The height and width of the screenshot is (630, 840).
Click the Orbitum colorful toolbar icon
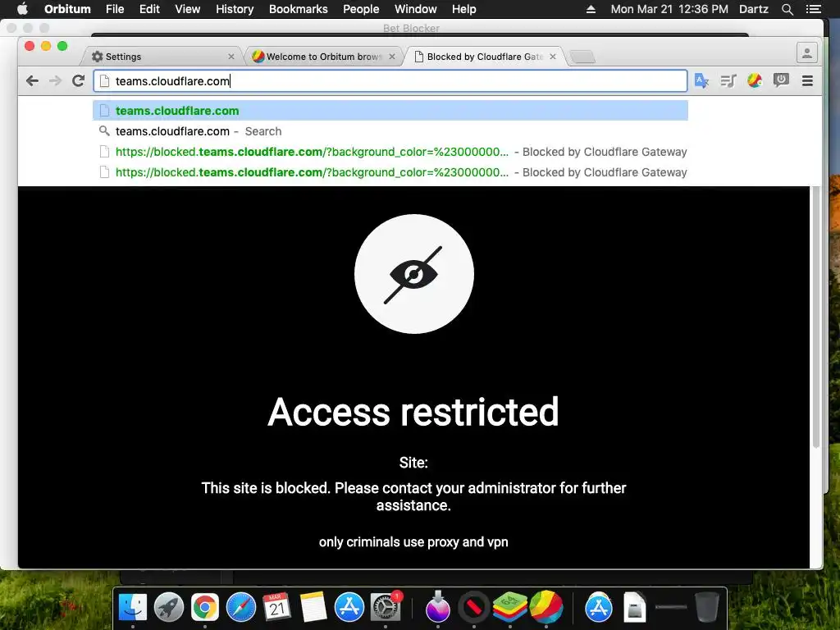point(755,81)
